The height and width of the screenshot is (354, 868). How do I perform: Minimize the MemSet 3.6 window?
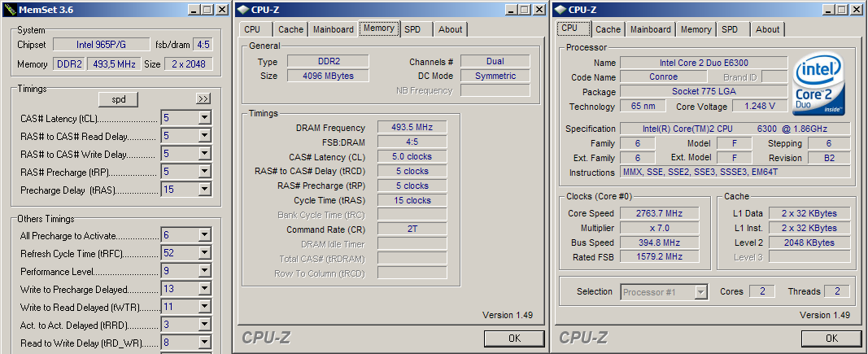(194, 10)
